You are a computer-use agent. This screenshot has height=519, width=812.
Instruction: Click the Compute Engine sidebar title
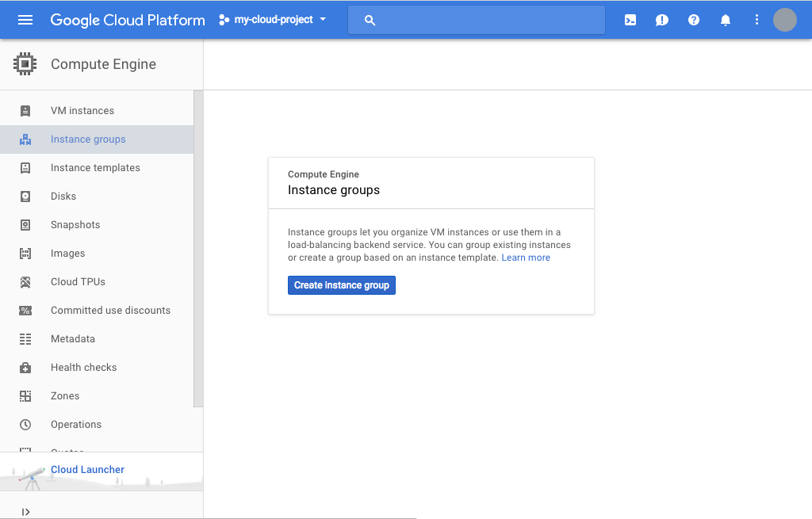pyautogui.click(x=103, y=64)
